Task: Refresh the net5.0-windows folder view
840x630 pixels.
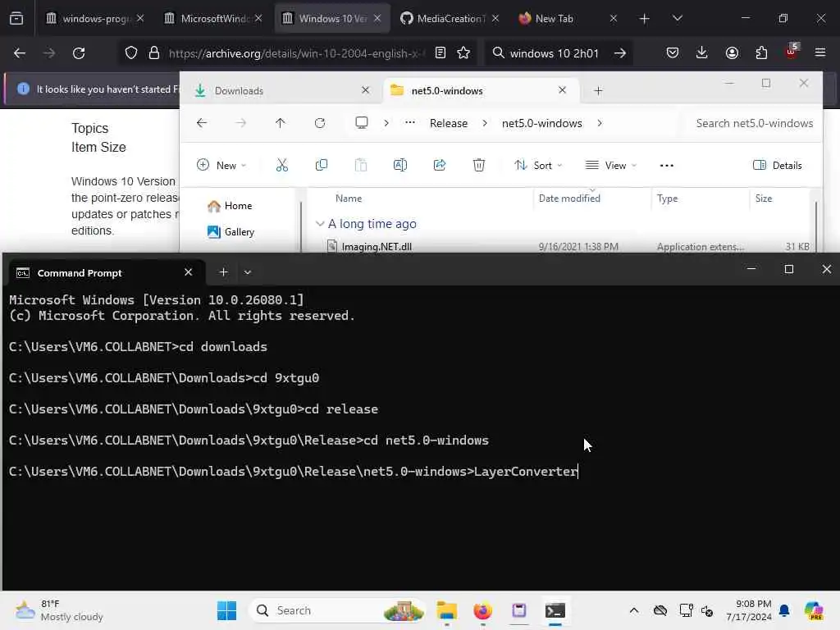Action: click(x=320, y=123)
